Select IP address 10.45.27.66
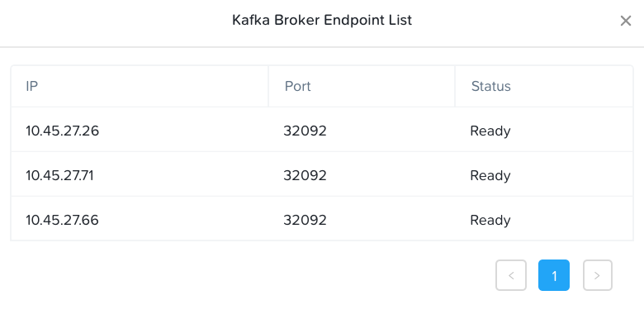This screenshot has height=319, width=644. [x=63, y=220]
